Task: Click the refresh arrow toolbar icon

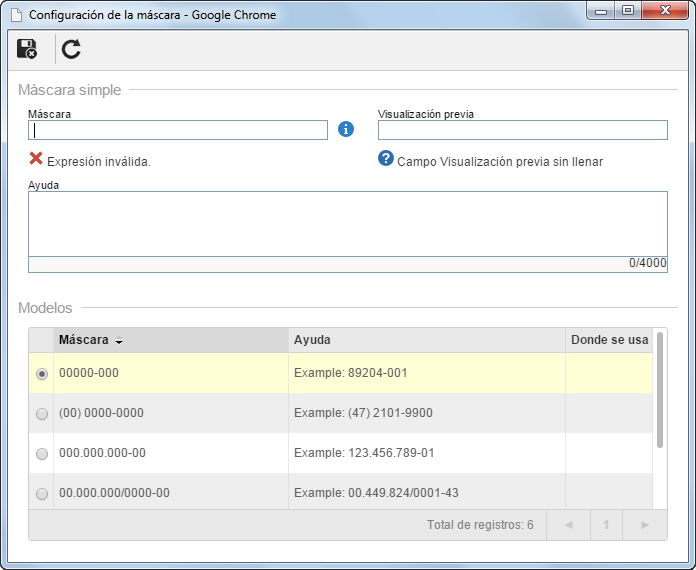Action: (x=71, y=49)
